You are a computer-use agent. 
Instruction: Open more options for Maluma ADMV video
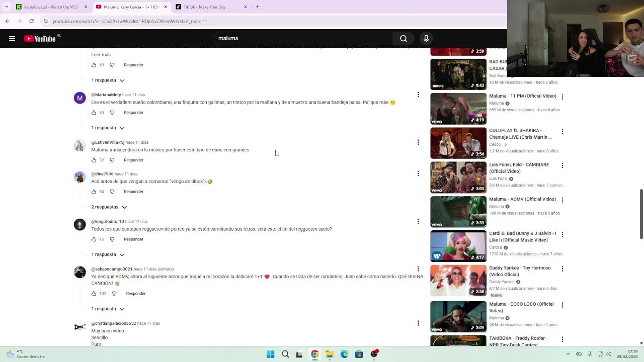(x=562, y=200)
